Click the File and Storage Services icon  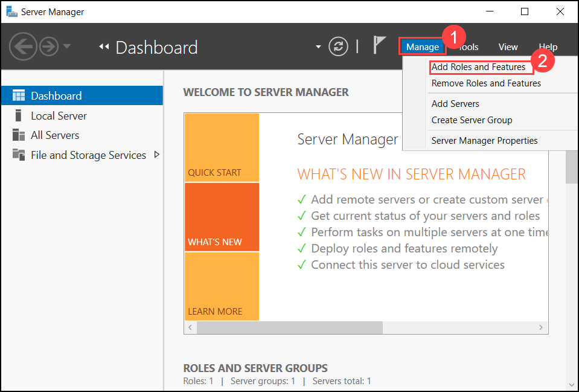(19, 155)
